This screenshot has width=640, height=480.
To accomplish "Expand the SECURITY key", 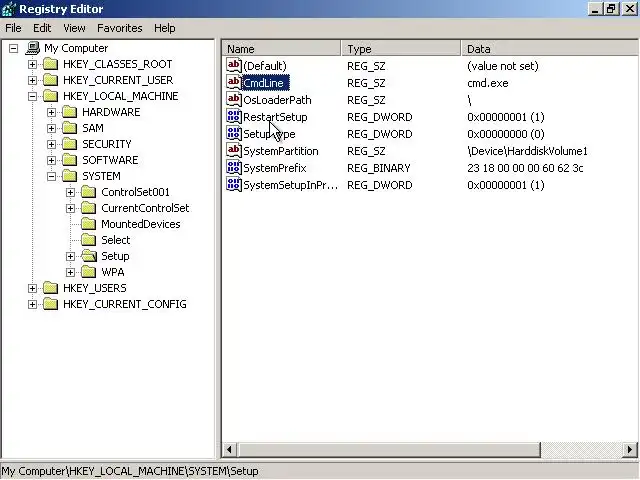I will [x=51, y=144].
